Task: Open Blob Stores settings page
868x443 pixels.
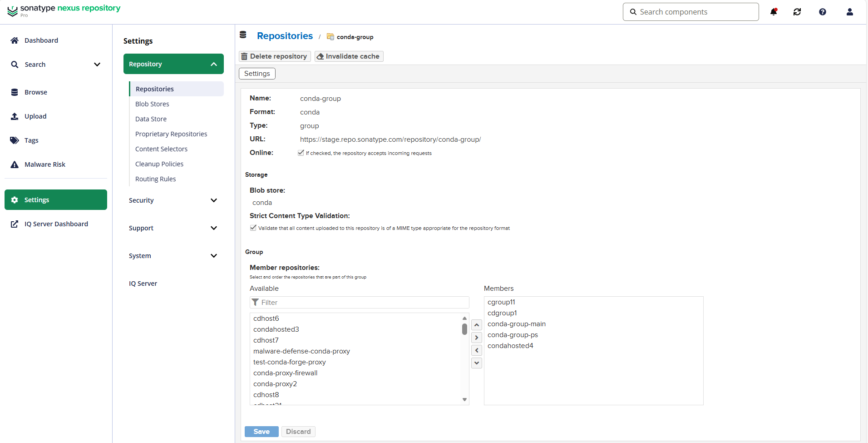Action: click(x=152, y=104)
